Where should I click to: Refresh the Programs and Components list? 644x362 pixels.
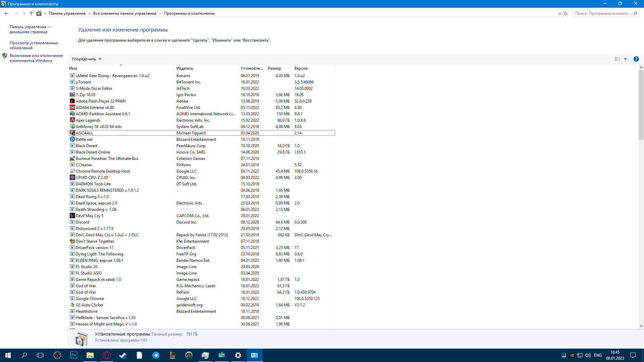click(566, 14)
